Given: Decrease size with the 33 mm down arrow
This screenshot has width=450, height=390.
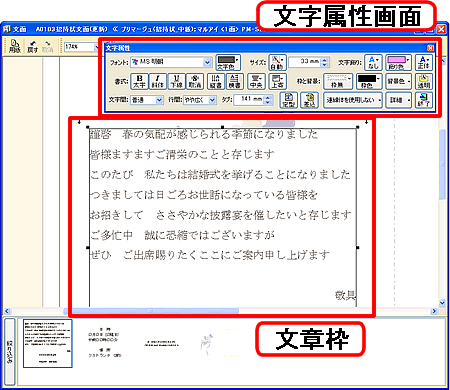Looking at the screenshot, I should 325,65.
